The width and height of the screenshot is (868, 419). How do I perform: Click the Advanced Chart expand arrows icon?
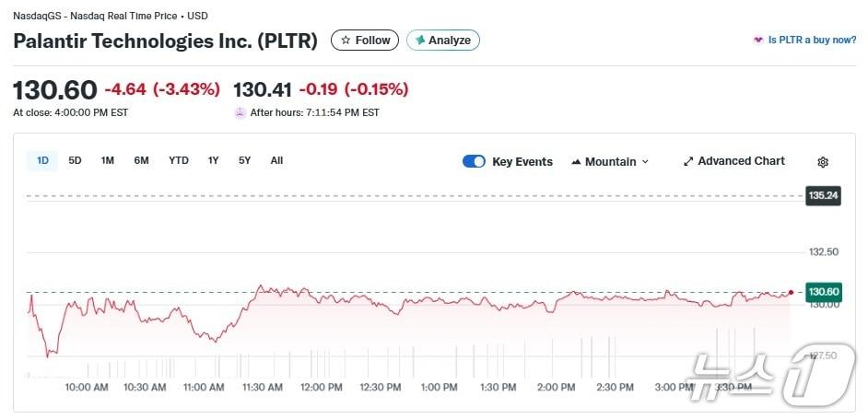coord(687,161)
